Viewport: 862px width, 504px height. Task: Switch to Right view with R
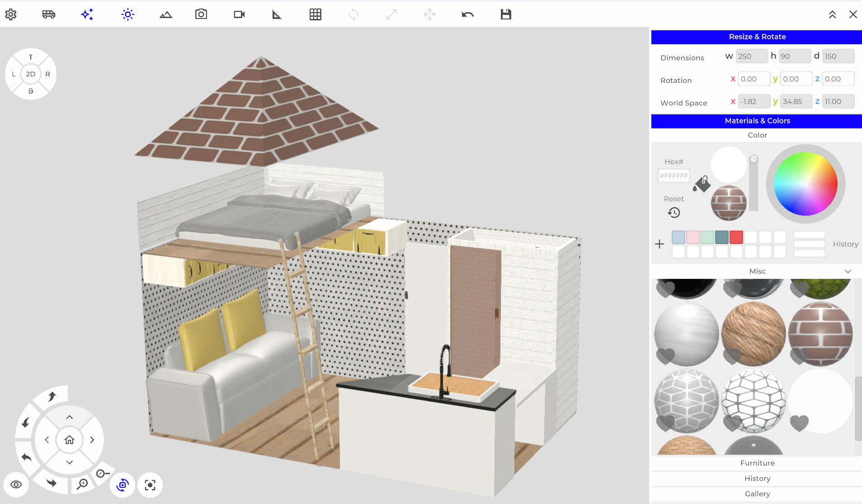(x=47, y=74)
